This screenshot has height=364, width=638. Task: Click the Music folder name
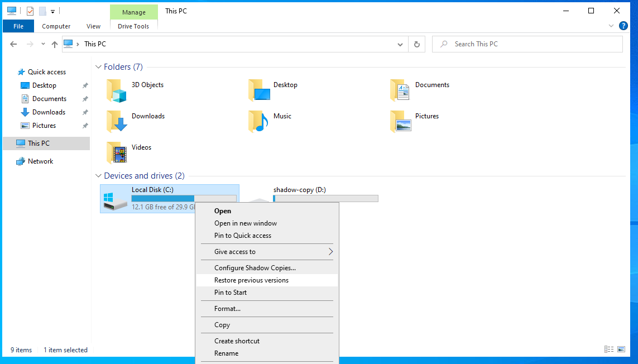282,116
